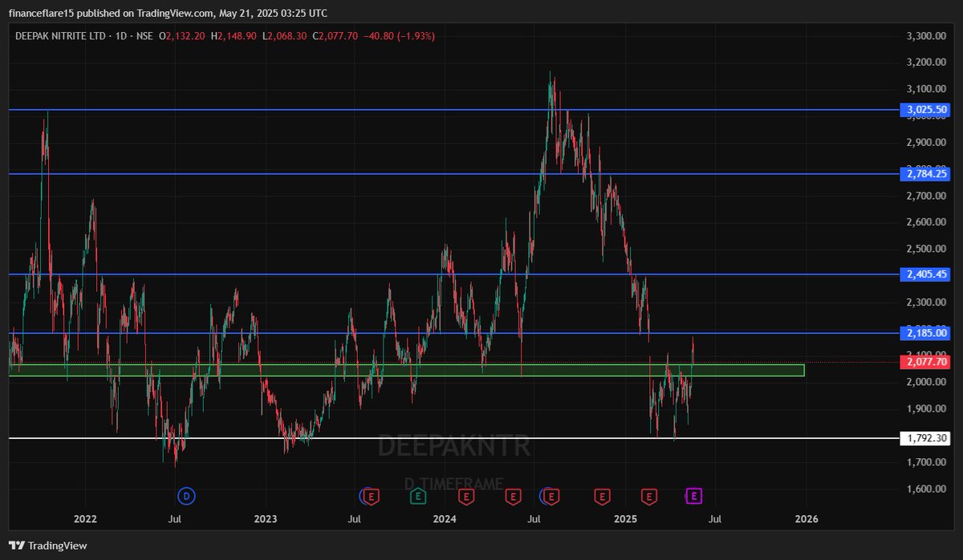Select the 3,025.50 blue price label
Viewport: 963px width, 560px height.
click(927, 109)
